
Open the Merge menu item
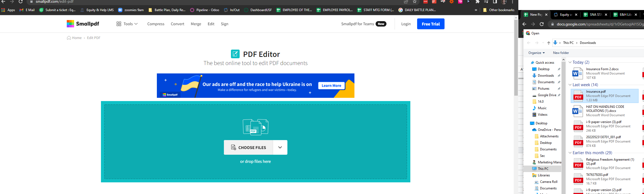pos(196,24)
